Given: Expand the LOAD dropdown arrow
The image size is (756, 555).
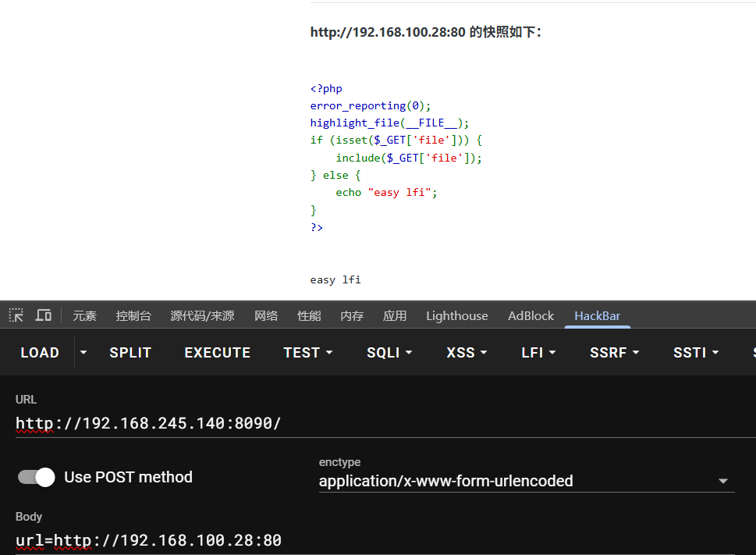Looking at the screenshot, I should click(x=83, y=353).
